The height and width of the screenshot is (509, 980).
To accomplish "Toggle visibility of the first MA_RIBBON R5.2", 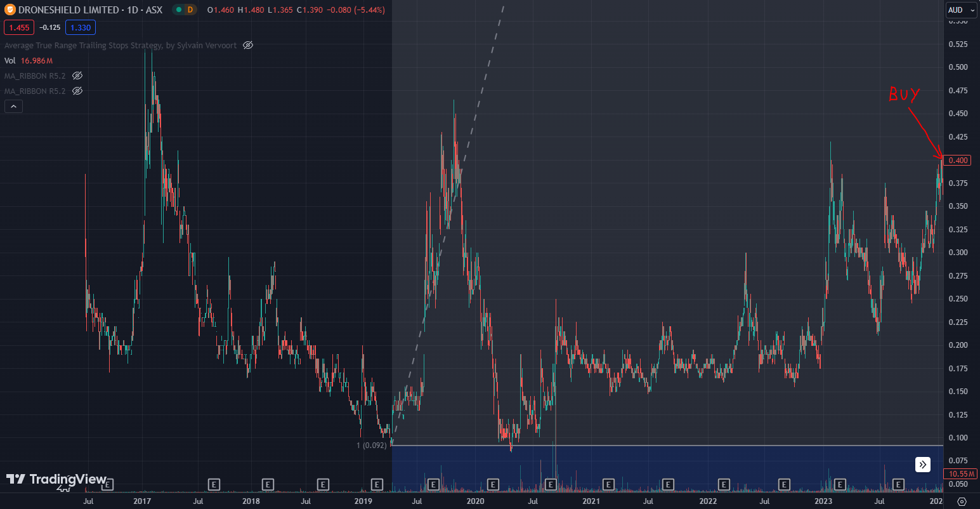I will pyautogui.click(x=77, y=76).
